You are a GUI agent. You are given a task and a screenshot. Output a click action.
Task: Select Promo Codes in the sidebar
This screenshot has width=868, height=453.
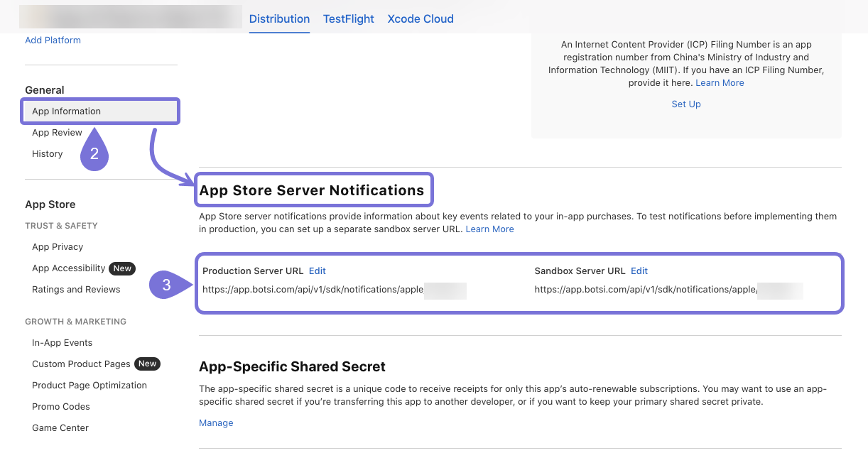(60, 407)
